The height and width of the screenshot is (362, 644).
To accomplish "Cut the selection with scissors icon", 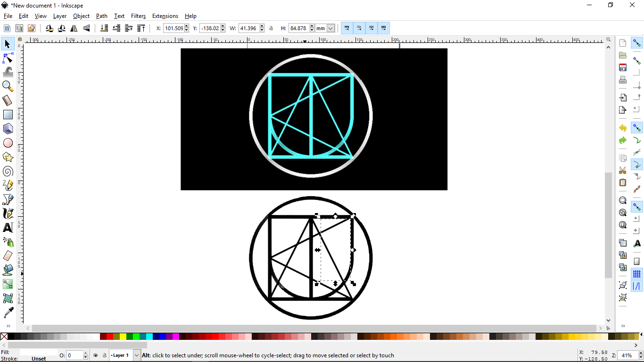I will point(623,170).
